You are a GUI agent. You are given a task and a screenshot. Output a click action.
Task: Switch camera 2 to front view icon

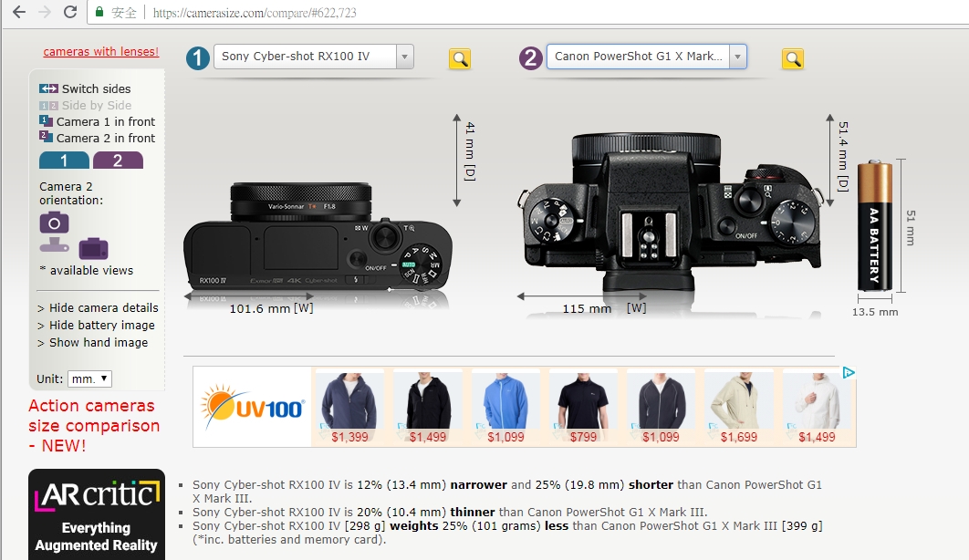(x=55, y=223)
